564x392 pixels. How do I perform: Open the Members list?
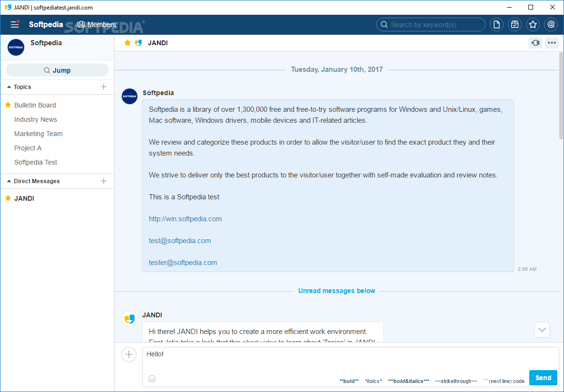tap(97, 24)
